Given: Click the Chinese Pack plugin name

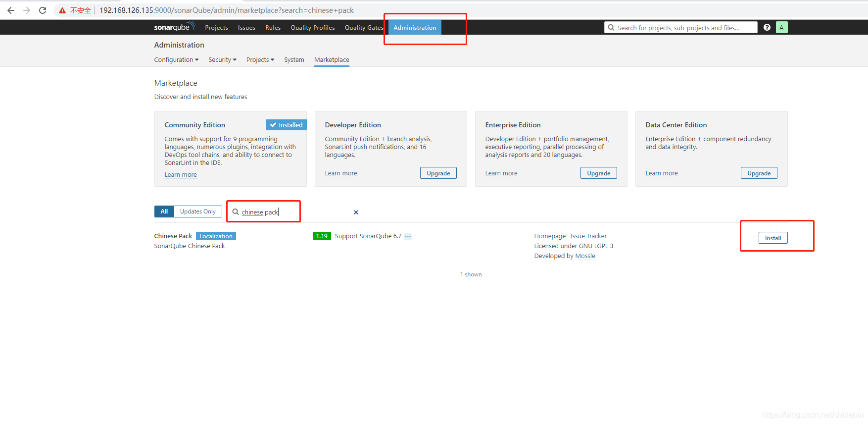Looking at the screenshot, I should [173, 236].
